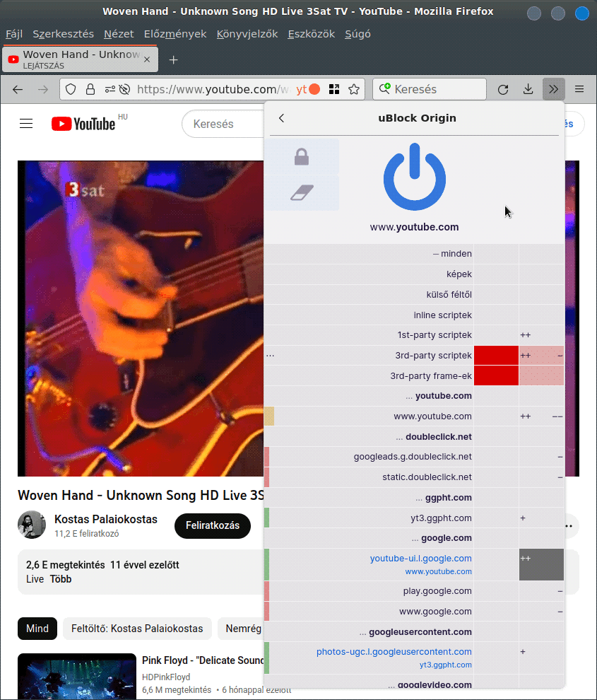Collapse the minden firewall row
597x700 pixels.
click(x=452, y=254)
